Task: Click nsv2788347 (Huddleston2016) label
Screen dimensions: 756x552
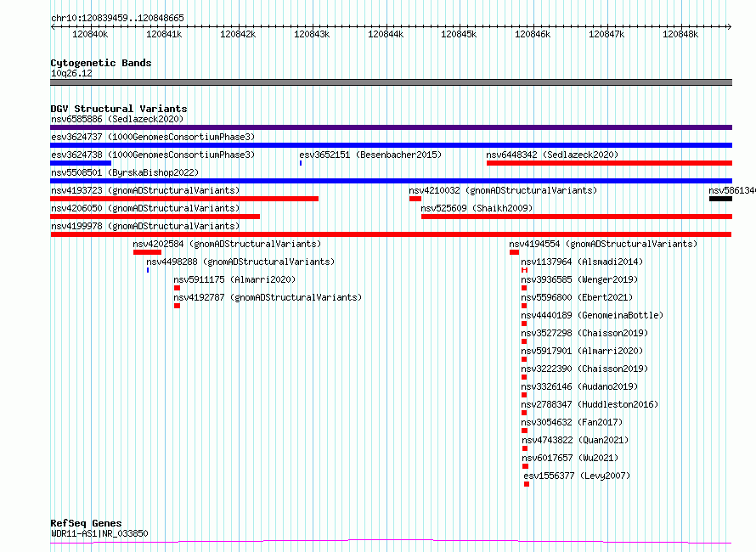Action: pyautogui.click(x=590, y=404)
